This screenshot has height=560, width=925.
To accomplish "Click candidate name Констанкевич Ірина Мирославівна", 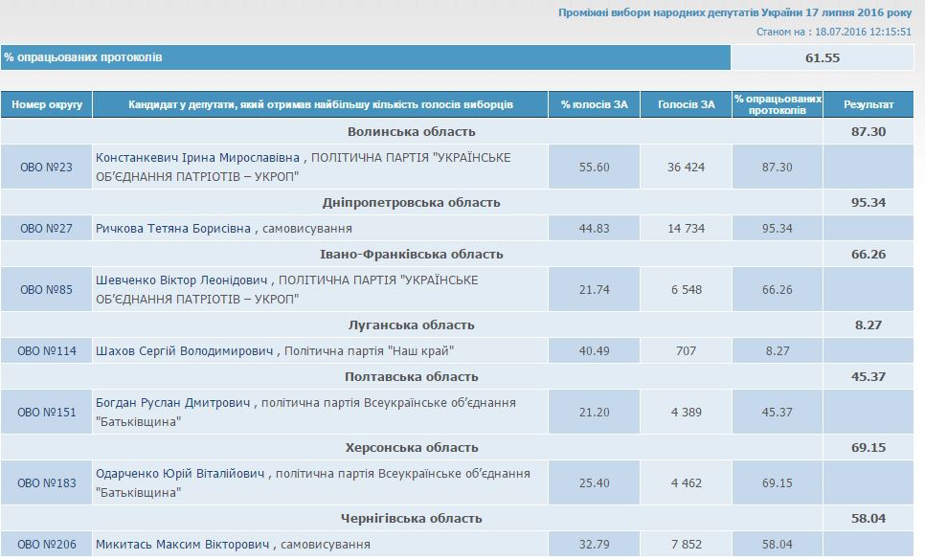I will [x=198, y=157].
